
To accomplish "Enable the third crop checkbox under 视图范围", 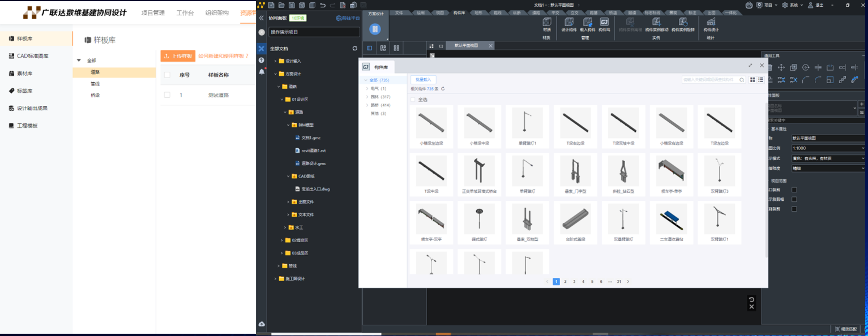I will click(794, 209).
